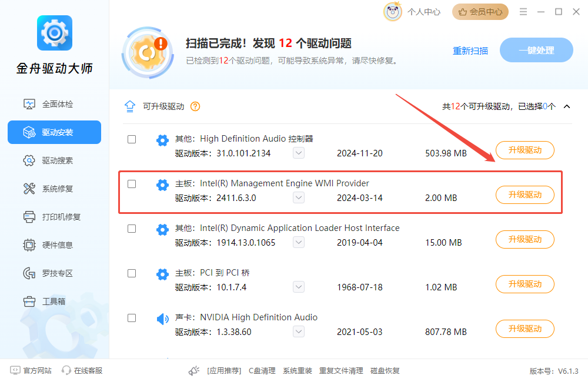Viewport: 588px width, 382px height.
Task: Select 驱动安装 in the sidebar
Action: 54,132
